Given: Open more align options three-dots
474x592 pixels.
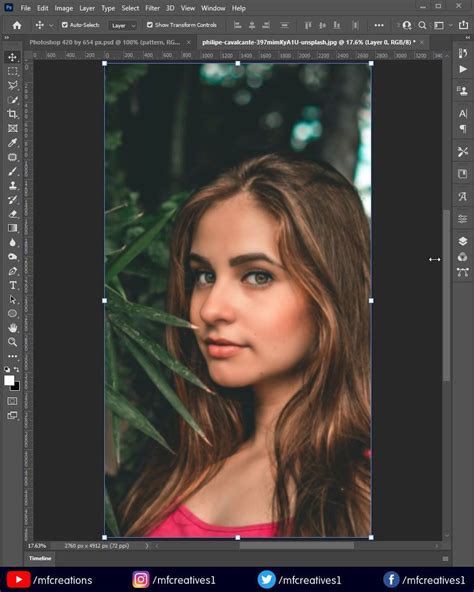Looking at the screenshot, I should click(x=379, y=25).
